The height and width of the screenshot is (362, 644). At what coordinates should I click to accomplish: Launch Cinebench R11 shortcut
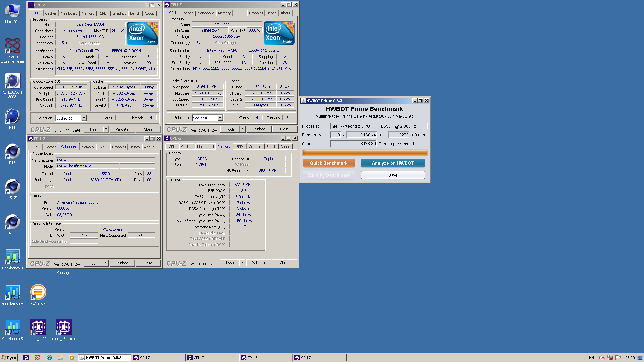pos(12,119)
